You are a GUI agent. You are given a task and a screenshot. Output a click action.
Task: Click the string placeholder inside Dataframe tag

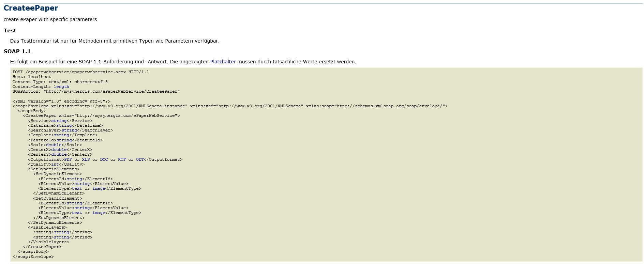pyautogui.click(x=64, y=125)
